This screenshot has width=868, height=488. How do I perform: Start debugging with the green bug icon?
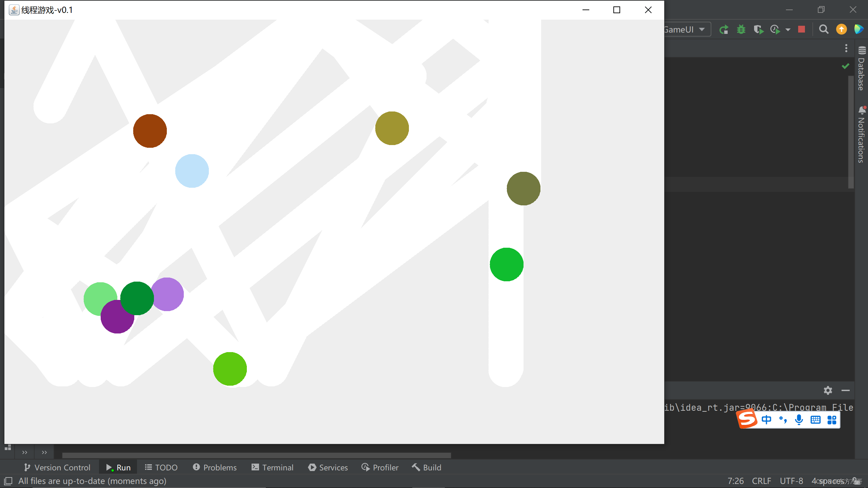[x=741, y=30]
